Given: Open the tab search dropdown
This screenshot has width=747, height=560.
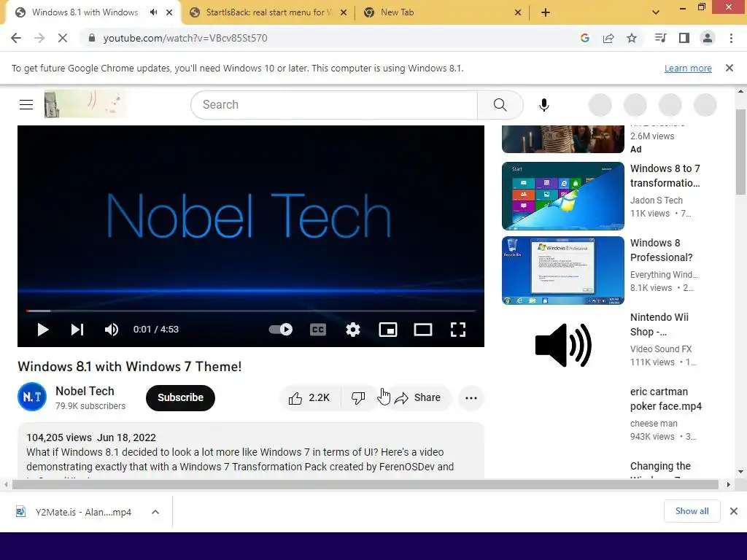Looking at the screenshot, I should coord(656,13).
